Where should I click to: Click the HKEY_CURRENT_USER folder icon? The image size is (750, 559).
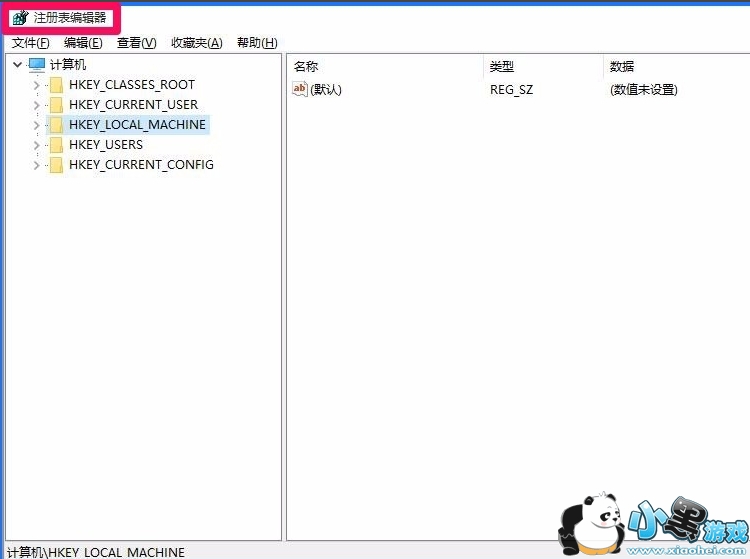pos(56,105)
